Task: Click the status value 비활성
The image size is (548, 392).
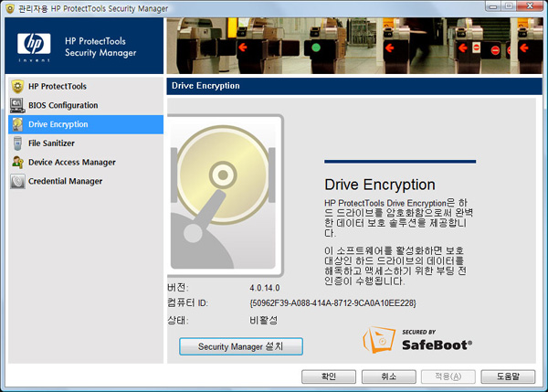Action: [x=264, y=321]
